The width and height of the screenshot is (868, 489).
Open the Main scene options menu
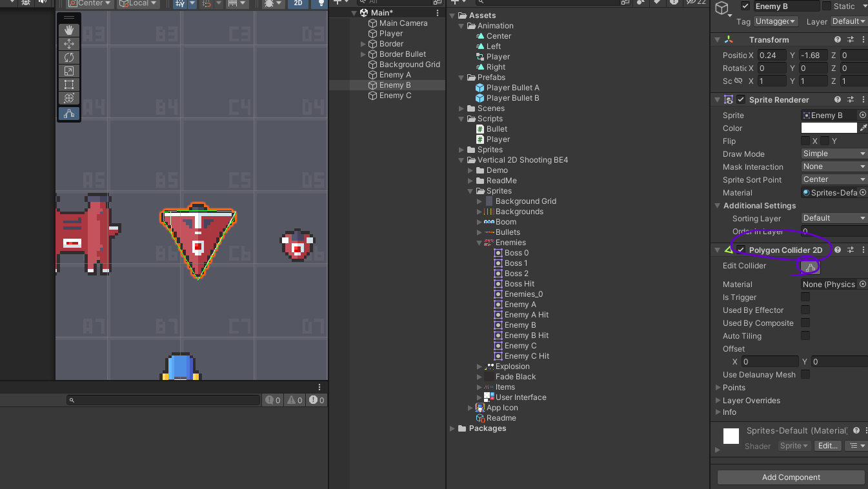(438, 13)
